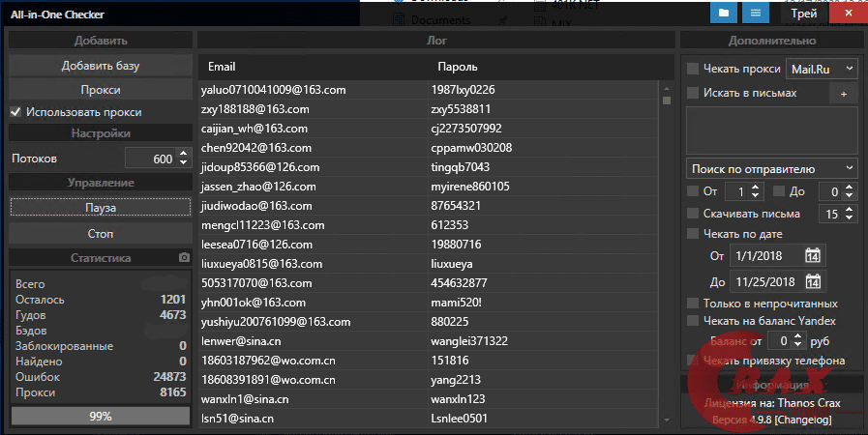This screenshot has height=435, width=868.
Task: Click the Осталось count 1201
Action: click(x=172, y=299)
